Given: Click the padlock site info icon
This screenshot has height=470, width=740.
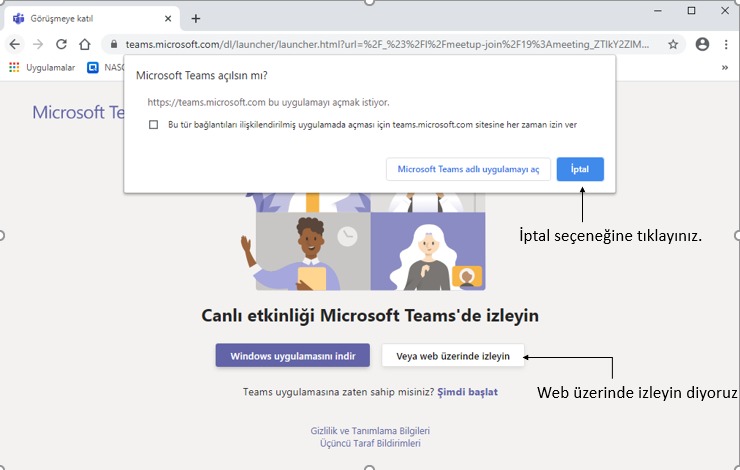Looking at the screenshot, I should click(114, 44).
